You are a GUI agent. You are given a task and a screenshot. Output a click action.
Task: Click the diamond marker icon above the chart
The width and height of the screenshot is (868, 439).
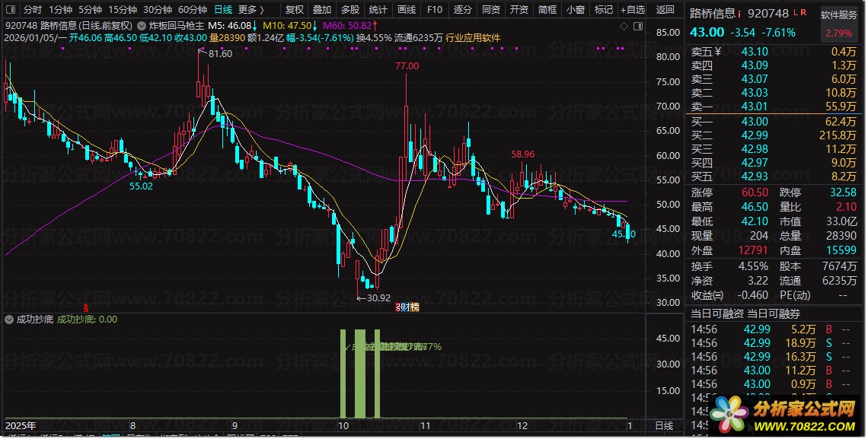624,26
